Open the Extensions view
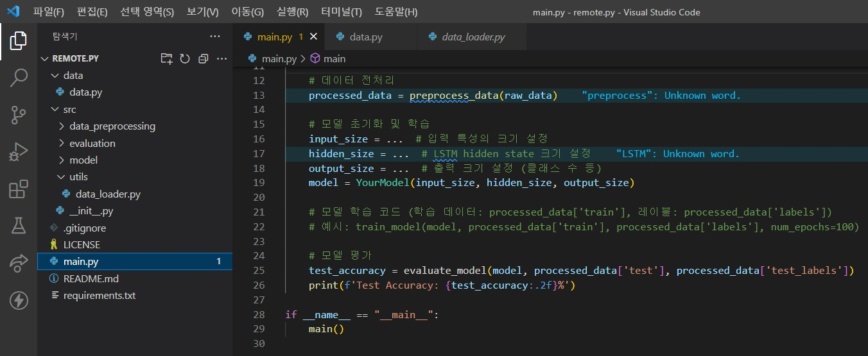Image resolution: width=868 pixels, height=356 pixels. tap(19, 189)
